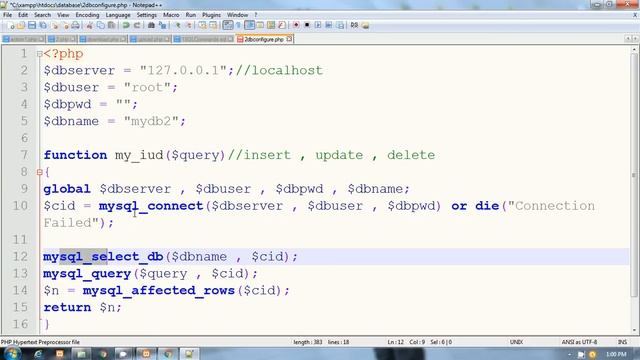The height and width of the screenshot is (360, 640).
Task: Open the Replace toolbar icon
Action: click(162, 25)
